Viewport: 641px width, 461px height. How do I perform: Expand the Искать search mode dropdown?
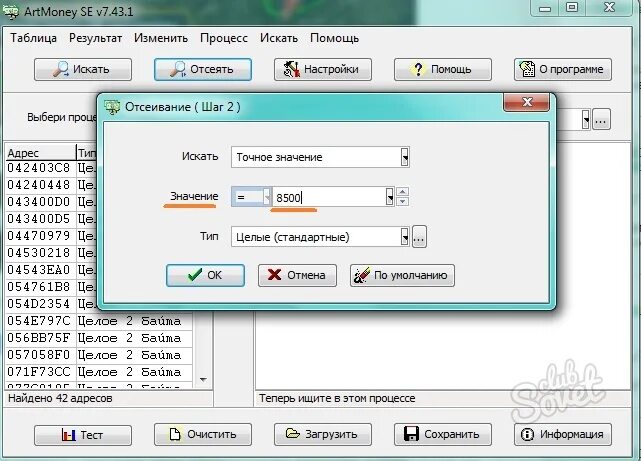pyautogui.click(x=404, y=157)
